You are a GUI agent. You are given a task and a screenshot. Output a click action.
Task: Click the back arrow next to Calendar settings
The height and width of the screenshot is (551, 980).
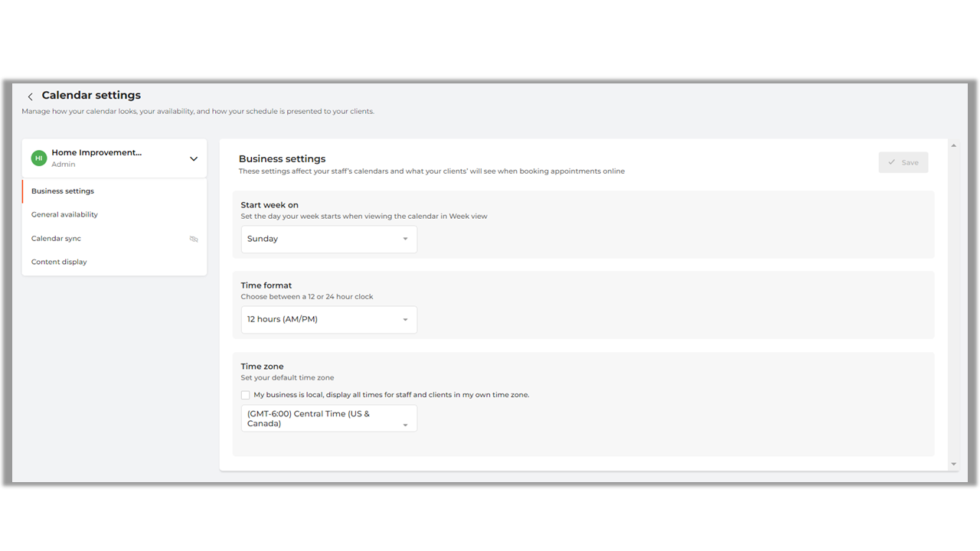coord(30,96)
